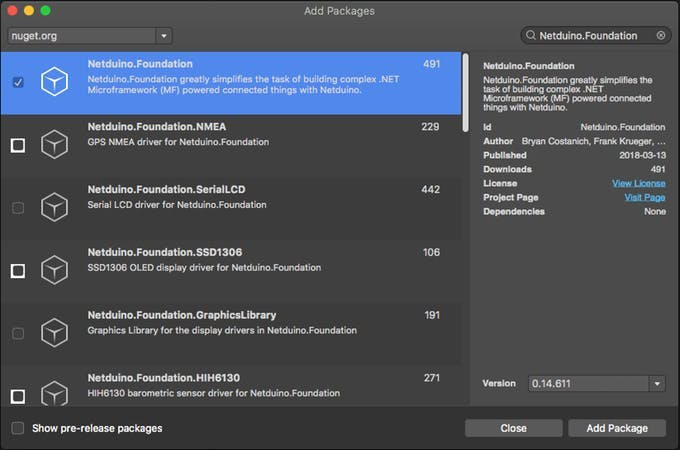The width and height of the screenshot is (680, 450).
Task: Open the View License link
Action: coord(638,184)
